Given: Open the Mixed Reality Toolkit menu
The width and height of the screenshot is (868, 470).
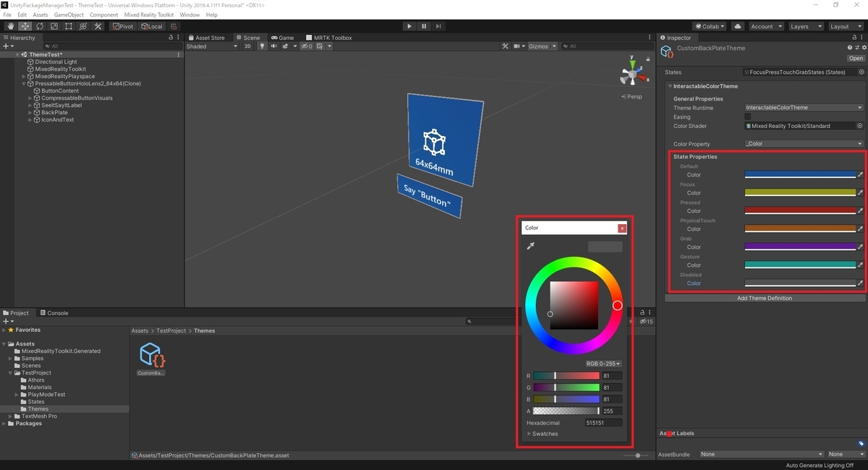Looking at the screenshot, I should pyautogui.click(x=149, y=14).
